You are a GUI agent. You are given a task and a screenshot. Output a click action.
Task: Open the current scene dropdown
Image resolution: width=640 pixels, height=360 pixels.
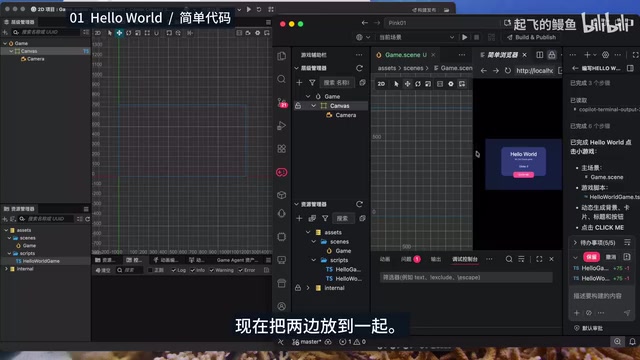[x=416, y=37]
